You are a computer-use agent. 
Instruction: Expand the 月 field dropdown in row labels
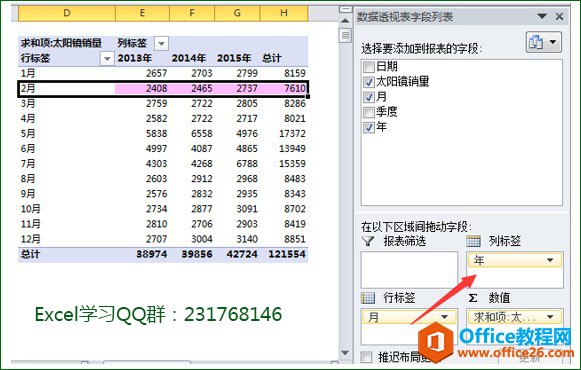[444, 317]
